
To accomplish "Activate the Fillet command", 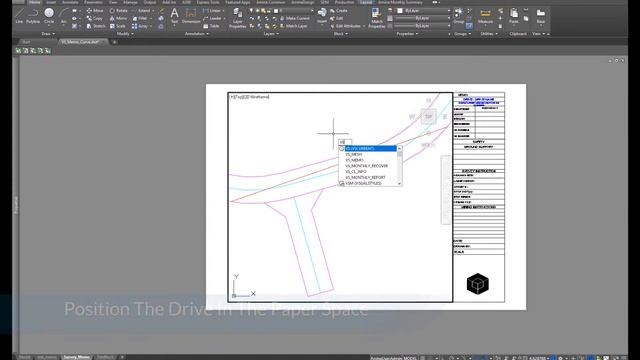I will [140, 18].
